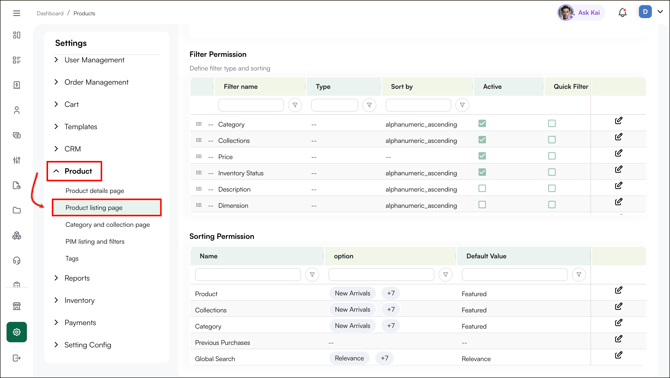Enable Quick Filter for Category

click(x=552, y=123)
